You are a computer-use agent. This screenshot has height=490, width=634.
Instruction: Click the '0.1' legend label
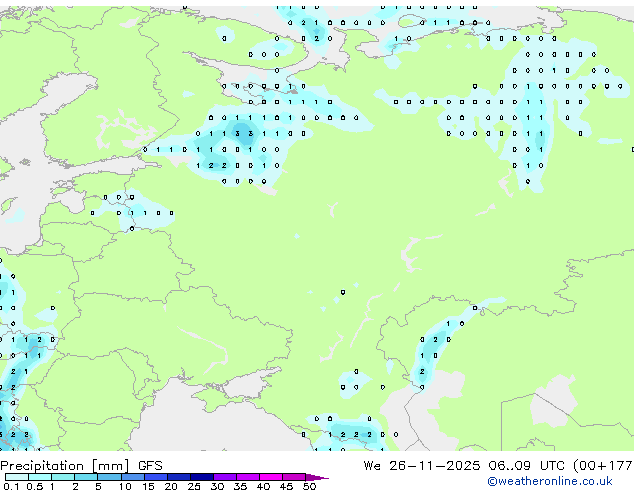pos(11,486)
